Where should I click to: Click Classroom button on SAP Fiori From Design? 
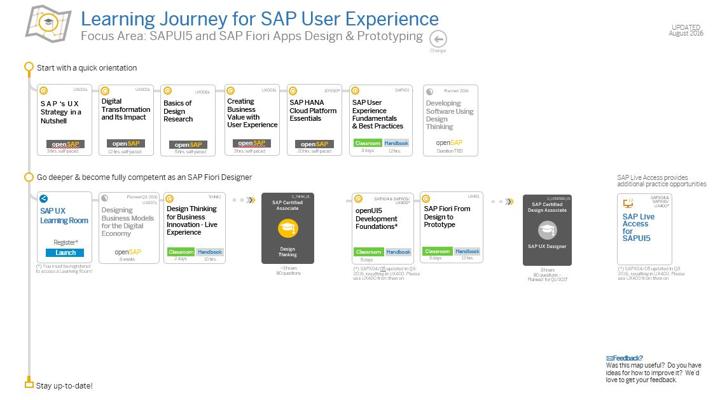coord(438,252)
